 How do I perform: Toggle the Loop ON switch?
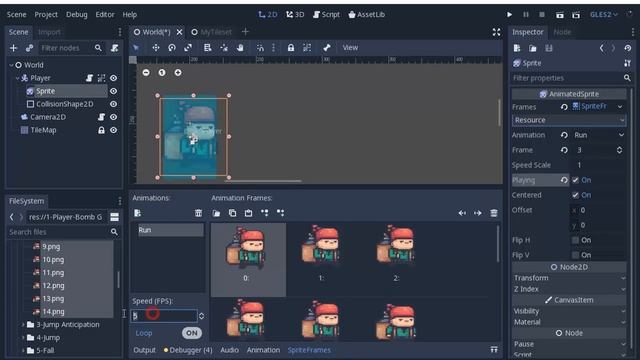pyautogui.click(x=191, y=333)
